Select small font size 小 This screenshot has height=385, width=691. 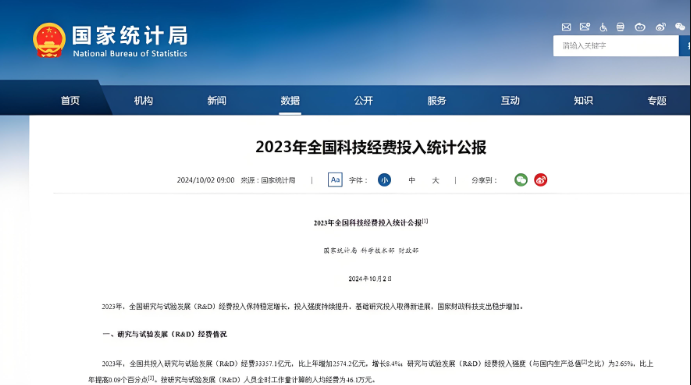pyautogui.click(x=384, y=180)
